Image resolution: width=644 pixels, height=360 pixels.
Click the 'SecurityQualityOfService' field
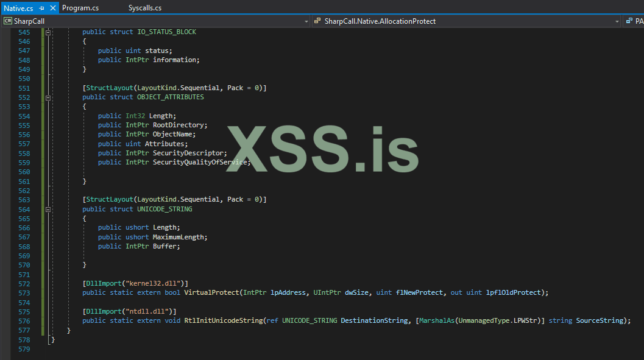[x=200, y=162]
